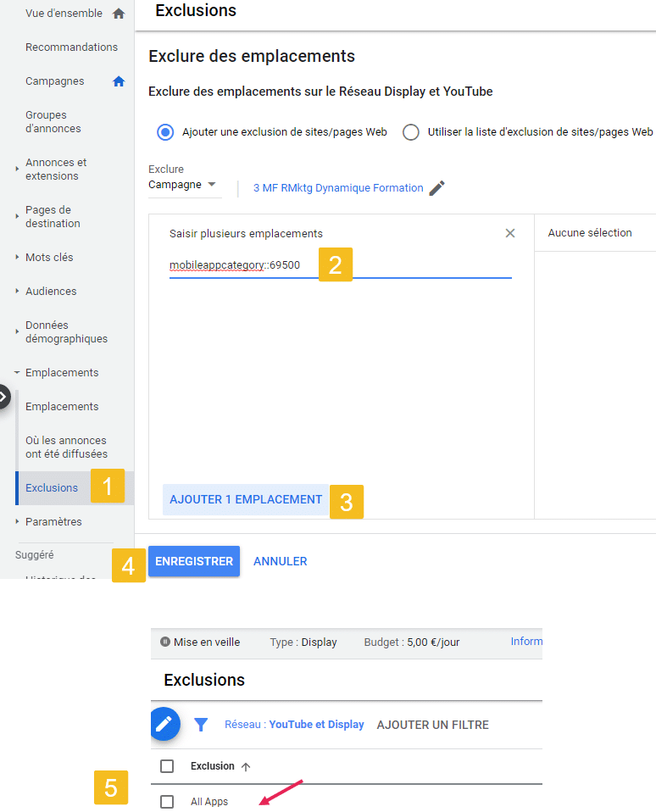
Task: Collapse the Emplacements section
Action: tap(17, 372)
